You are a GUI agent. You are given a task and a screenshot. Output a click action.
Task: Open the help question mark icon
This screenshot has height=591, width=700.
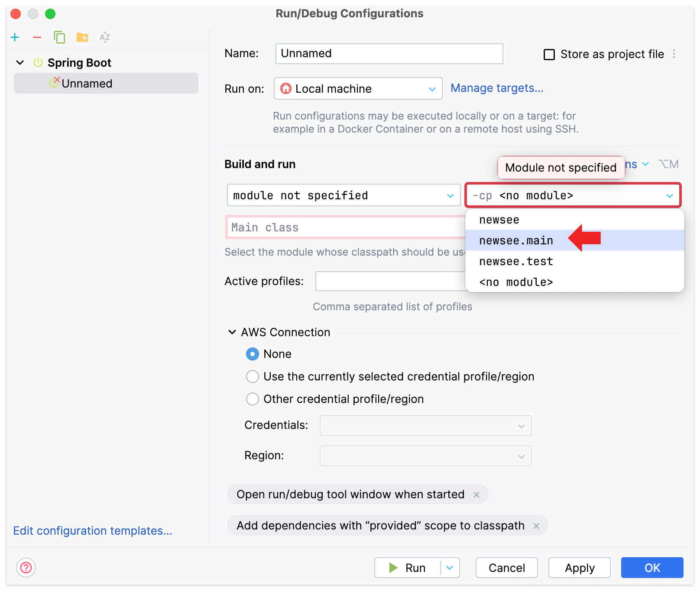coord(26,567)
